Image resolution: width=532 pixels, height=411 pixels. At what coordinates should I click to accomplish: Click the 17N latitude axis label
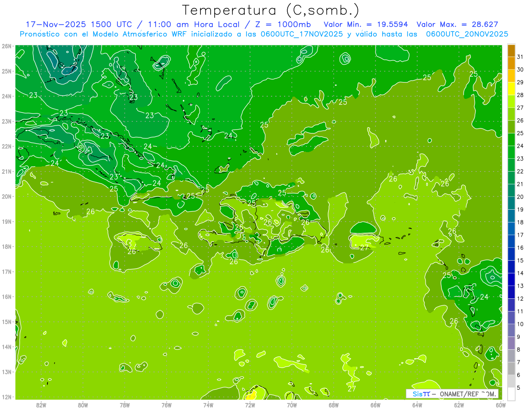pos(7,272)
